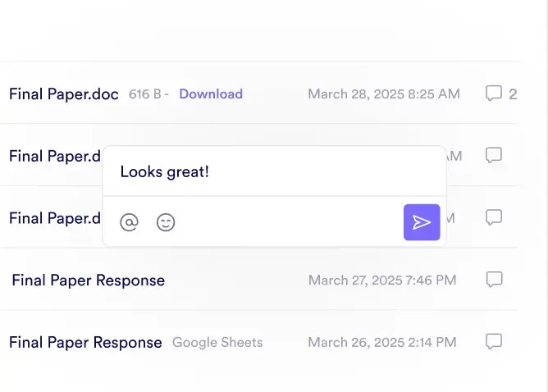Screen dimensions: 548x392
Task: Click comment icon on third file row
Action: (494, 217)
